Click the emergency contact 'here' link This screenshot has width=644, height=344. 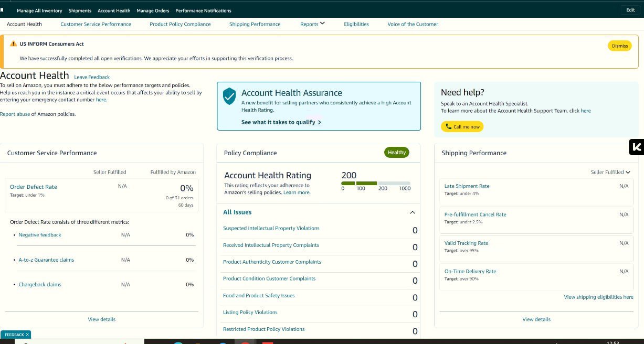point(101,100)
